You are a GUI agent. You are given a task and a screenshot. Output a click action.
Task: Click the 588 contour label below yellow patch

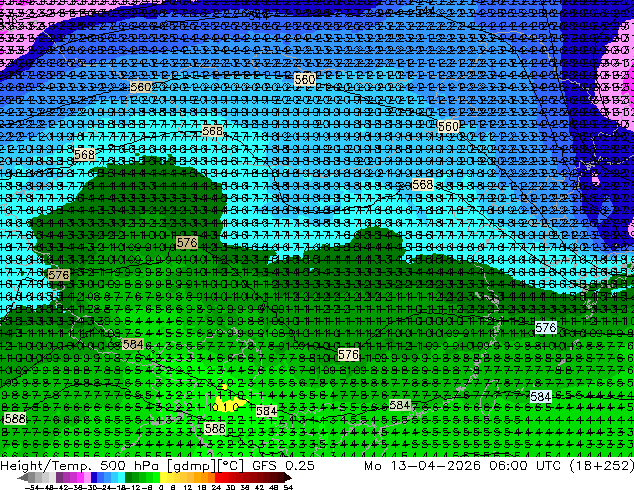(215, 428)
